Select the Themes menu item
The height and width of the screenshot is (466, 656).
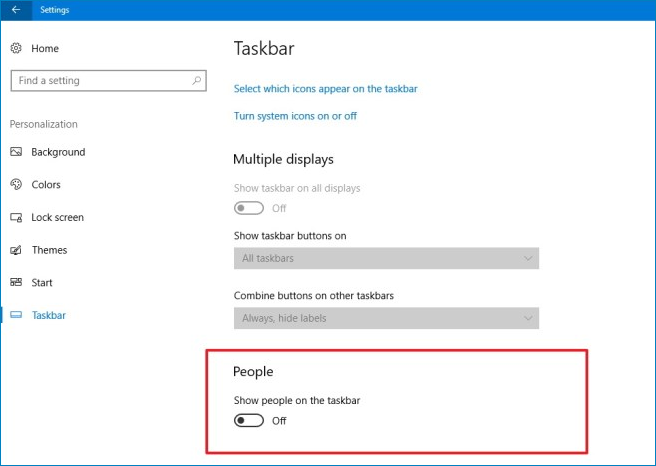pos(49,250)
